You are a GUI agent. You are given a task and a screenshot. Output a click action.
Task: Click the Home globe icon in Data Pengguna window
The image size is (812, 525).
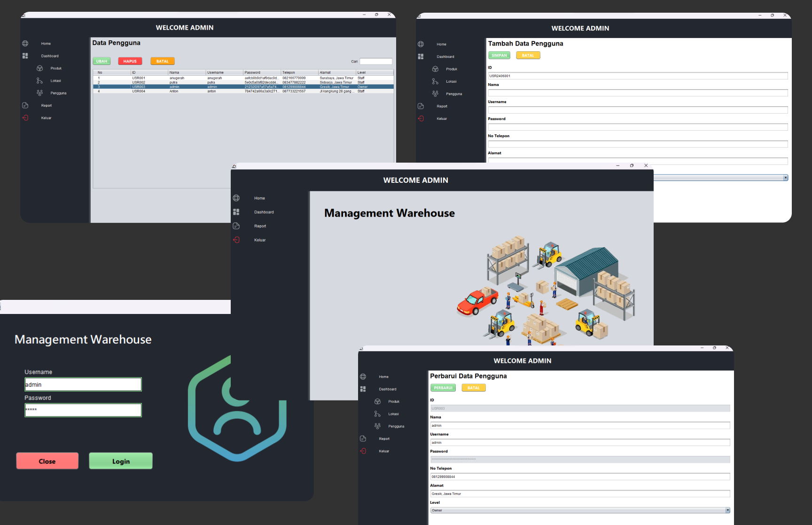point(25,44)
